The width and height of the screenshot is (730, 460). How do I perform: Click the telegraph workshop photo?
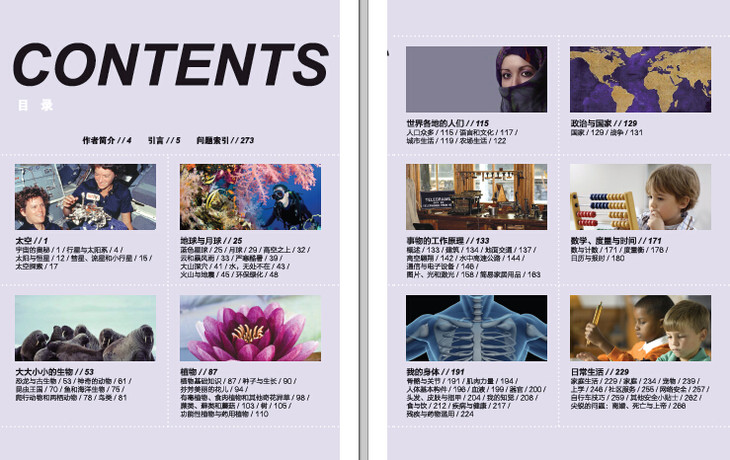(x=476, y=197)
